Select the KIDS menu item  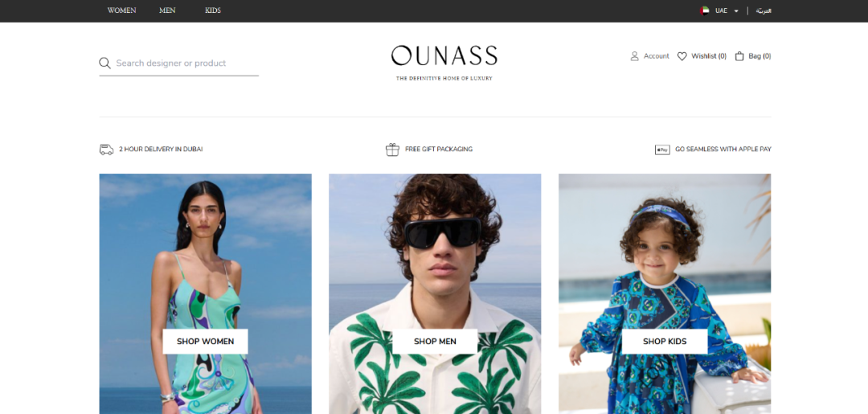(212, 10)
